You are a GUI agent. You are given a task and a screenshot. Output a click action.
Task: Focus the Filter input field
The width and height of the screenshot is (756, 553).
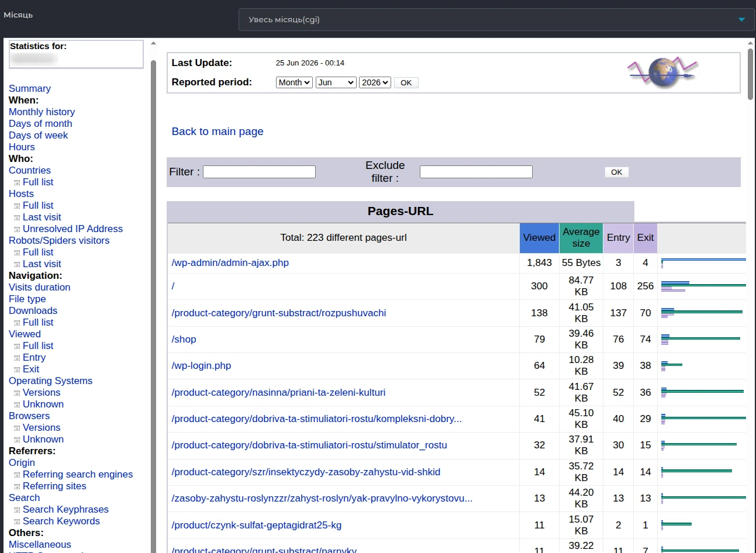click(259, 172)
